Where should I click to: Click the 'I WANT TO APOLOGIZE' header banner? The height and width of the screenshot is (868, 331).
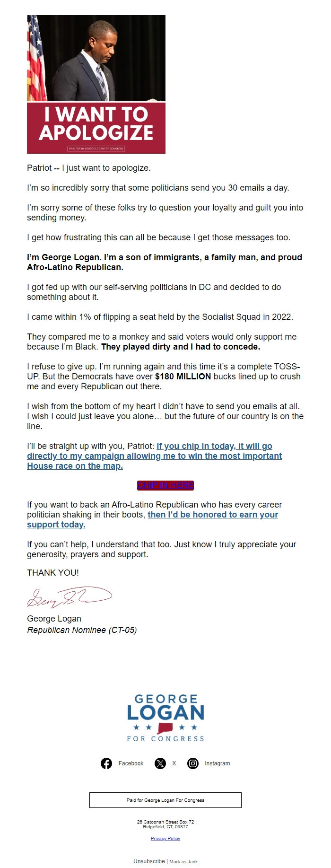click(96, 124)
